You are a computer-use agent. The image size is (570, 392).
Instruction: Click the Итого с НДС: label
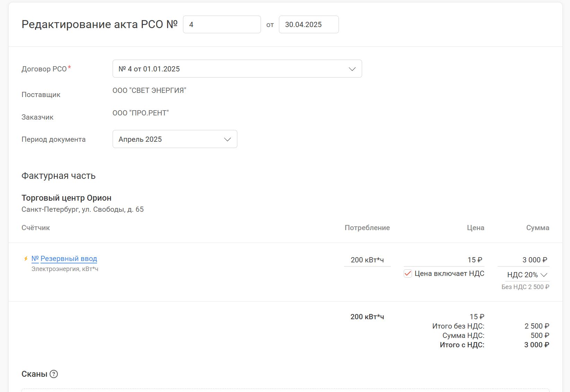462,345
